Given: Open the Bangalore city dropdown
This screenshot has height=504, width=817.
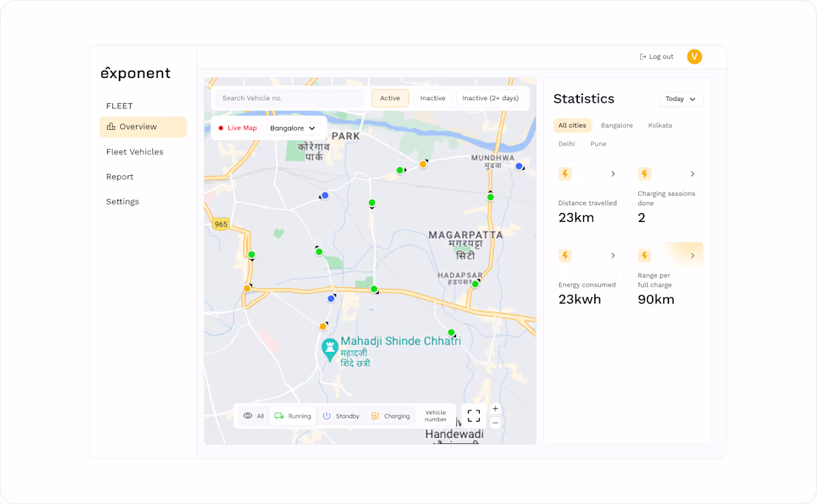Looking at the screenshot, I should (x=293, y=128).
